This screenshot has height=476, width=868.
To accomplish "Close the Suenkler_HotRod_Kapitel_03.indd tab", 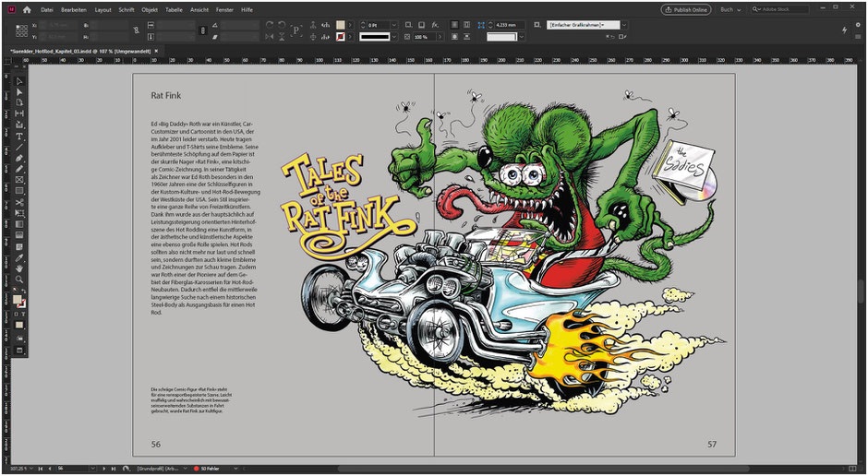I will 157,51.
